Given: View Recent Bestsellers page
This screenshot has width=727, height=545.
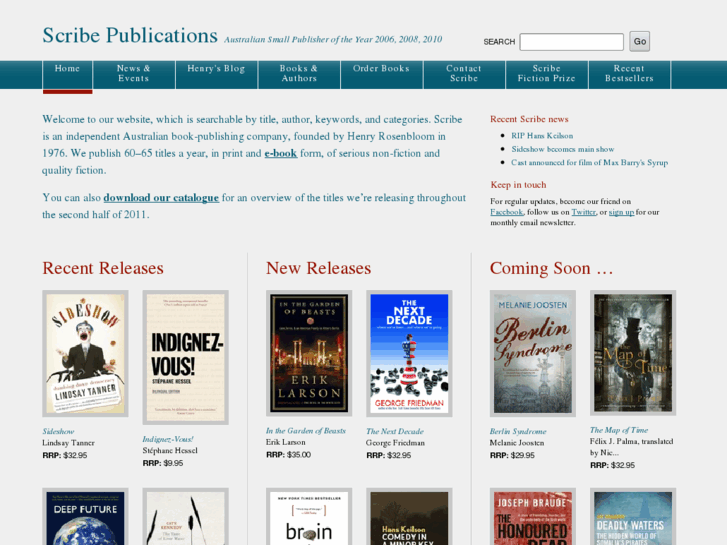Looking at the screenshot, I should pos(629,74).
